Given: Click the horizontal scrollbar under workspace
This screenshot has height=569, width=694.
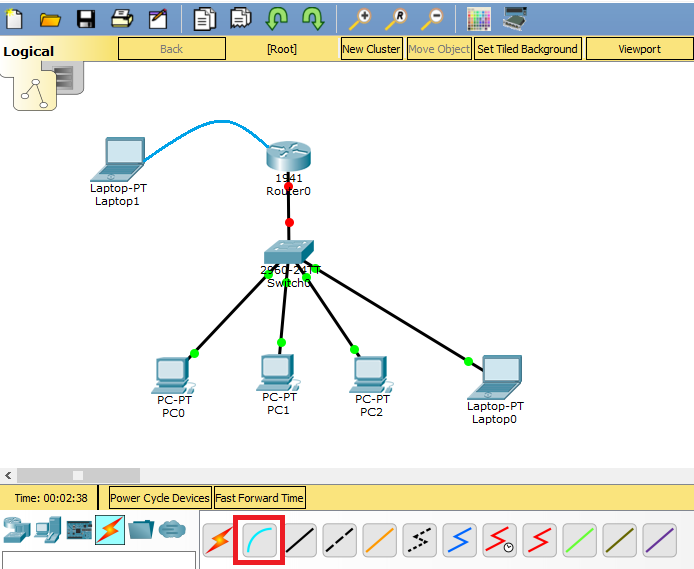Looking at the screenshot, I should 78,475.
